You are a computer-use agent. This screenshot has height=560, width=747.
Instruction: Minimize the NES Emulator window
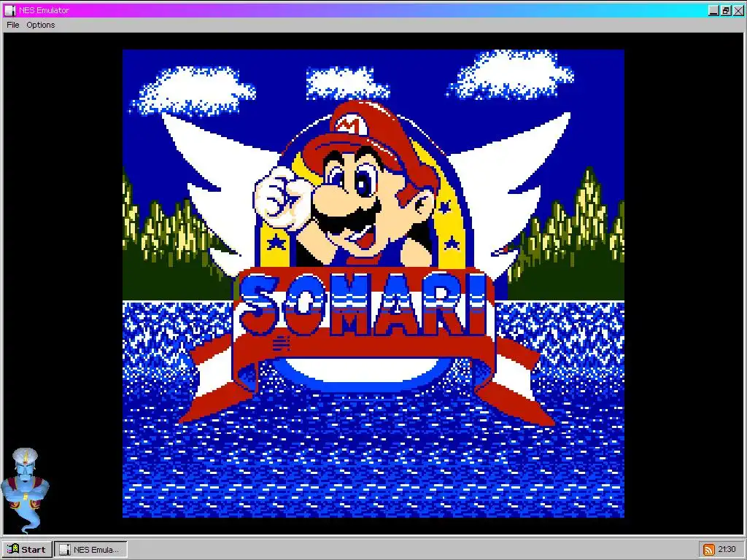coord(713,10)
